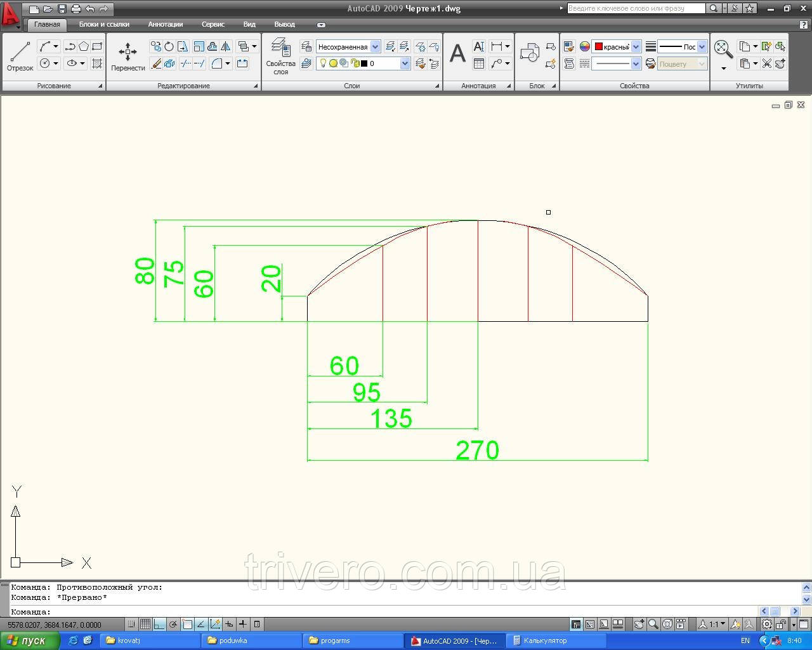
Task: Click the single-line text tool
Action: (479, 46)
